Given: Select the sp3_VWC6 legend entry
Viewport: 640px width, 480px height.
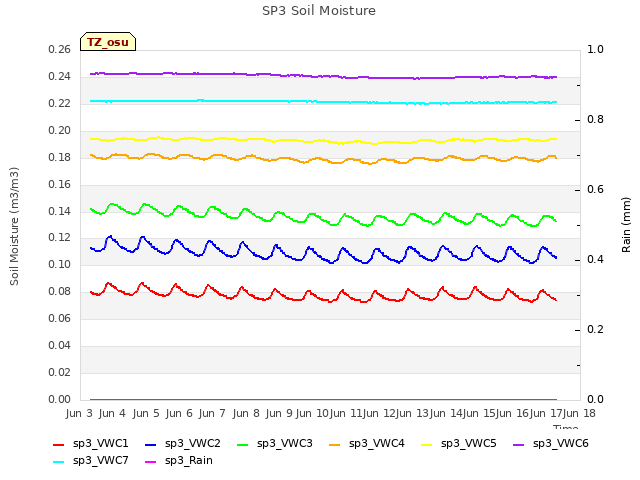Looking at the screenshot, I should [x=551, y=444].
